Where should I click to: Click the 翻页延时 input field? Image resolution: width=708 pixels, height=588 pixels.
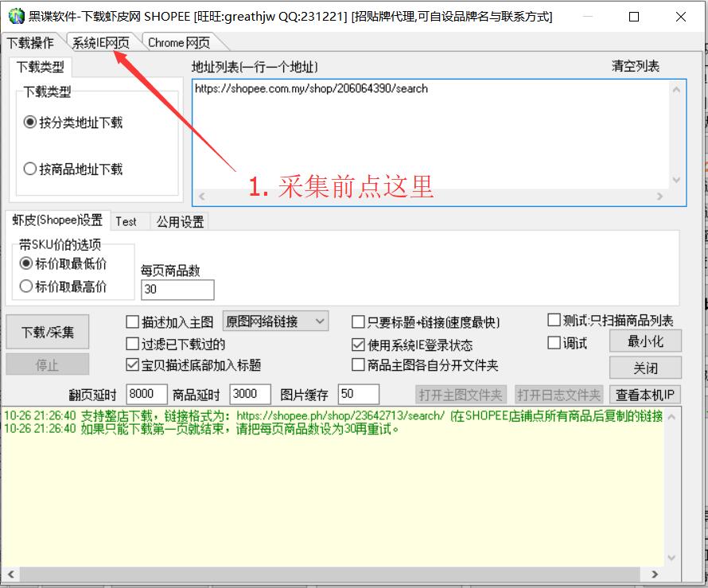click(x=147, y=395)
